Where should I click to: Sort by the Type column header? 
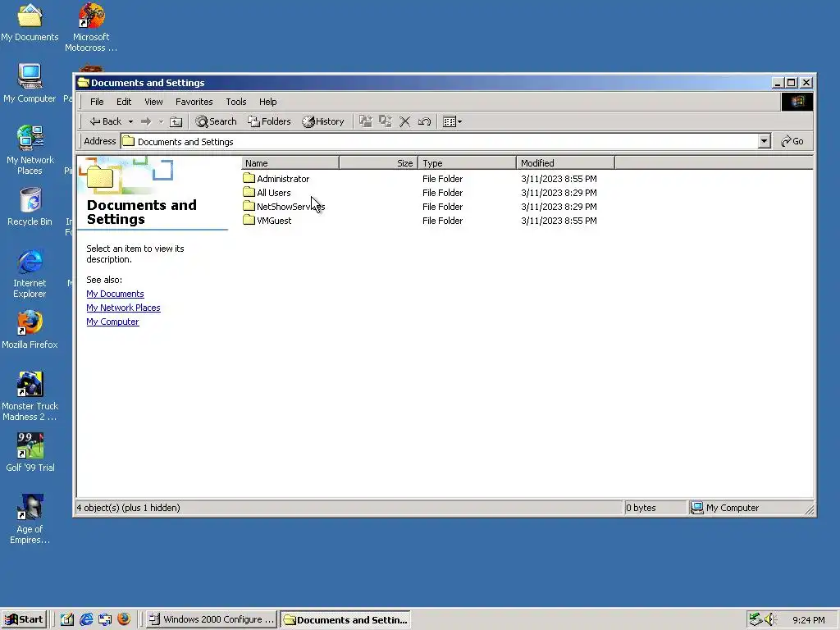[x=467, y=163]
